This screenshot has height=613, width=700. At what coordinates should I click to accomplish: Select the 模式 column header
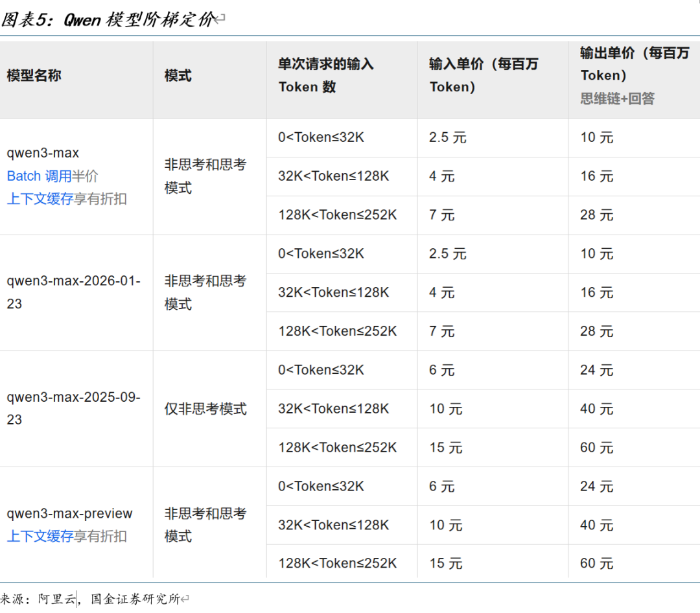(x=178, y=76)
